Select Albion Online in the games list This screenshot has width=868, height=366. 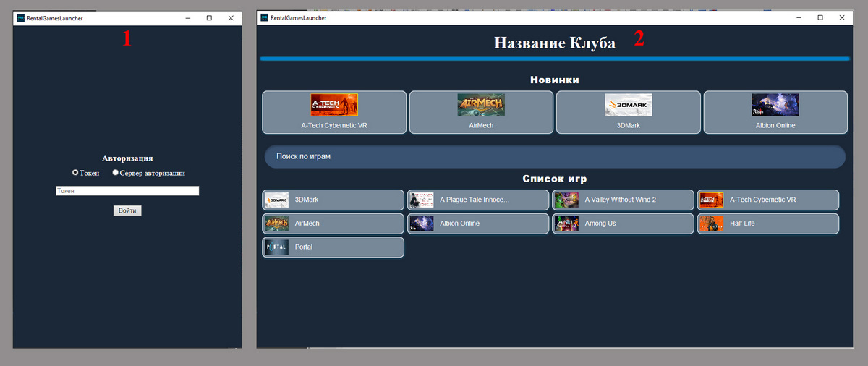[x=477, y=224]
